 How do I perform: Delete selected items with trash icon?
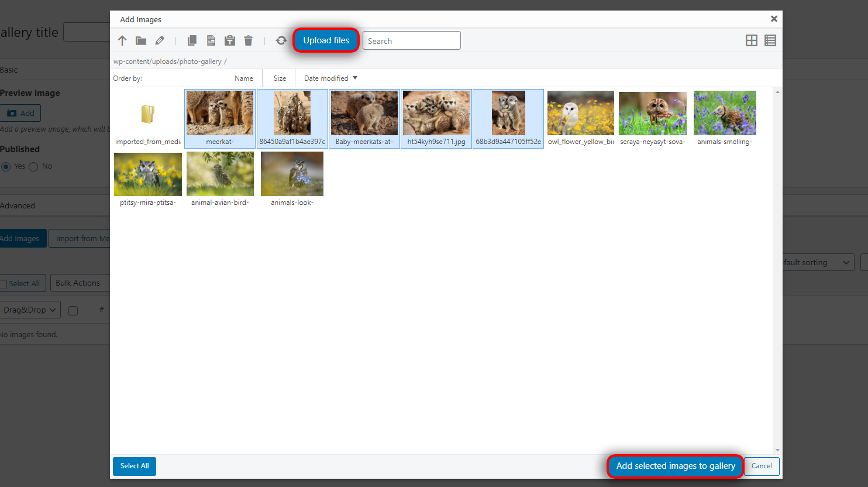(x=249, y=40)
